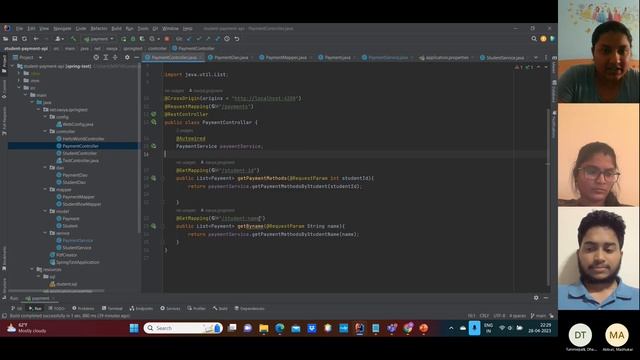Open the payment run configuration dropdown
The image size is (640, 360).
pos(99,39)
